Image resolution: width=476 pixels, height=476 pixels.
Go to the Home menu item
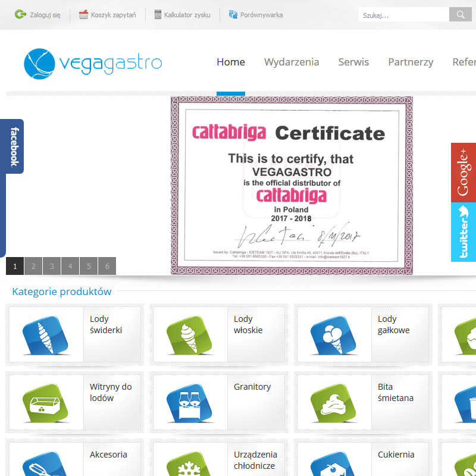coord(231,62)
